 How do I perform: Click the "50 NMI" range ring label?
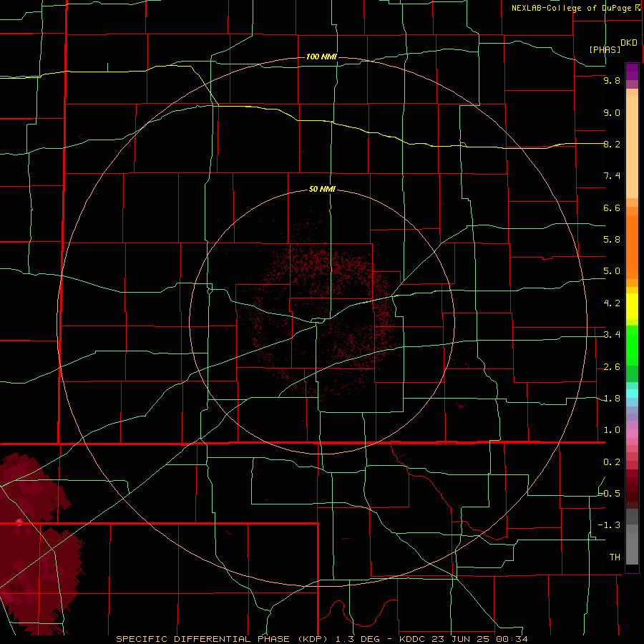(x=322, y=189)
